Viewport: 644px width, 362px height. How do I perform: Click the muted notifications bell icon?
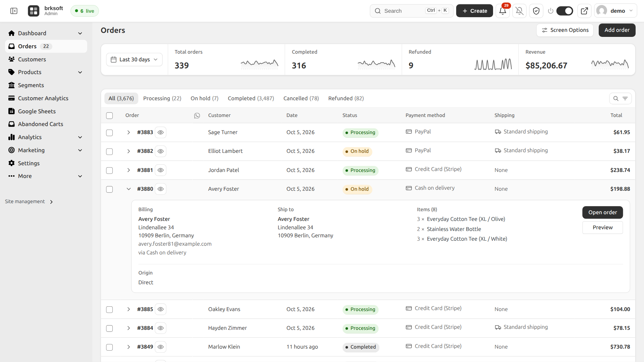[x=519, y=11]
